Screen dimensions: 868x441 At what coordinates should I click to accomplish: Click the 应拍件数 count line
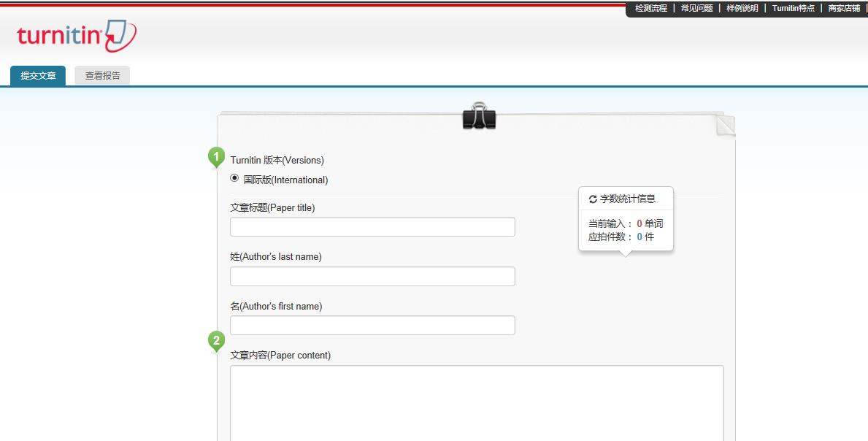tap(621, 237)
